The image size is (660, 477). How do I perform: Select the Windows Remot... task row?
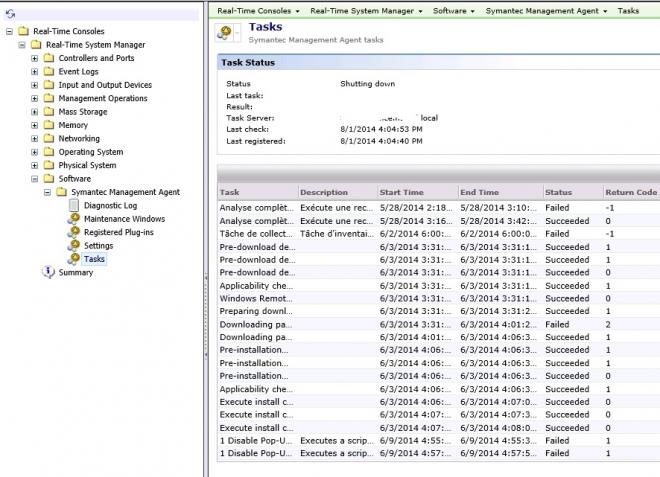coord(439,298)
